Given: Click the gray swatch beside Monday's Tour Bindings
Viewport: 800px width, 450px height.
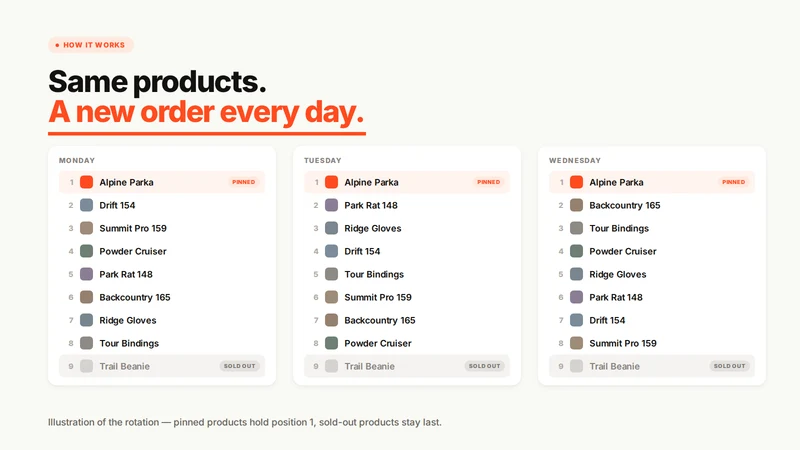Looking at the screenshot, I should pyautogui.click(x=87, y=343).
